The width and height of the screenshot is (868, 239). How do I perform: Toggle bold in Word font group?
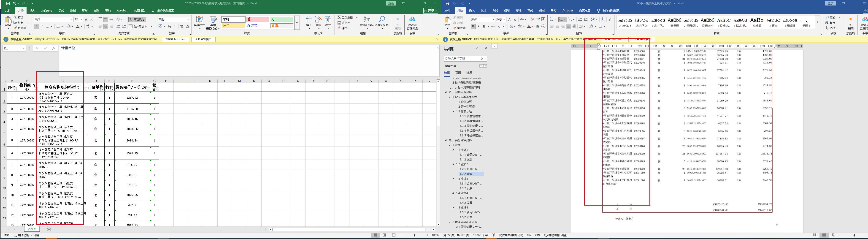click(x=473, y=26)
